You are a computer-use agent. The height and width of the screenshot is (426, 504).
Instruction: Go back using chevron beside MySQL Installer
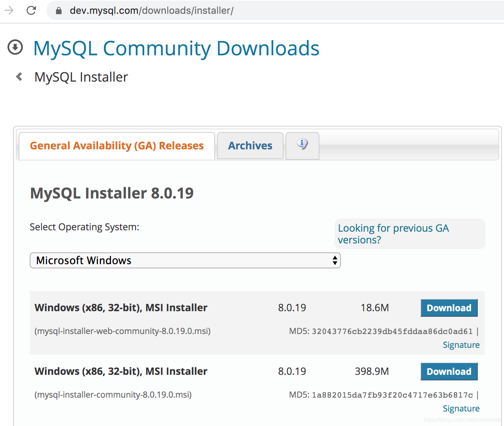(x=19, y=76)
